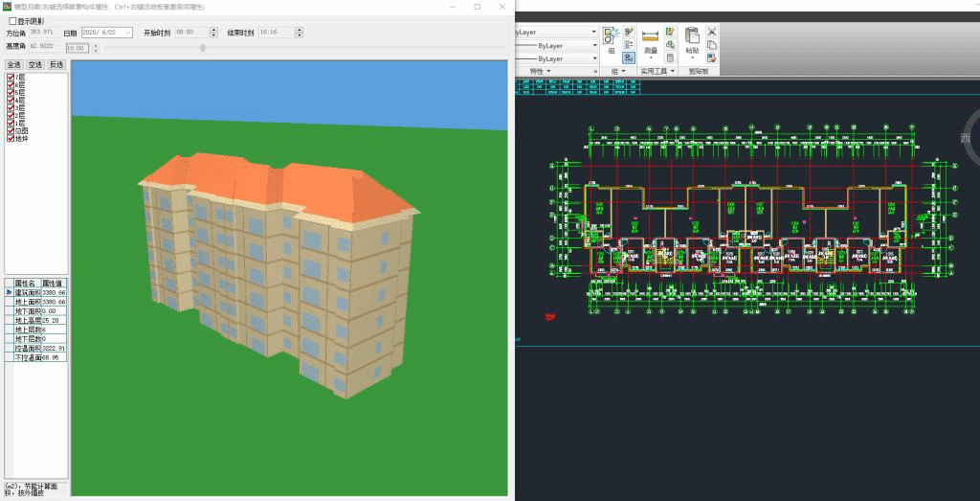Click the ungroup icon right of 组
This screenshot has height=501, width=980.
coord(629,32)
